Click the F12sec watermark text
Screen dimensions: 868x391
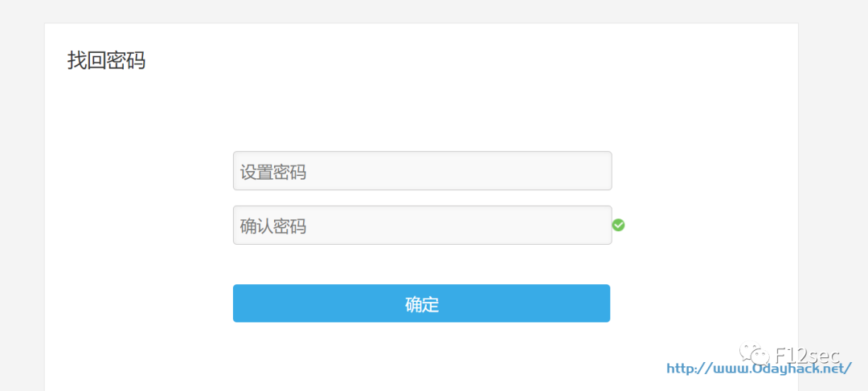coord(806,354)
